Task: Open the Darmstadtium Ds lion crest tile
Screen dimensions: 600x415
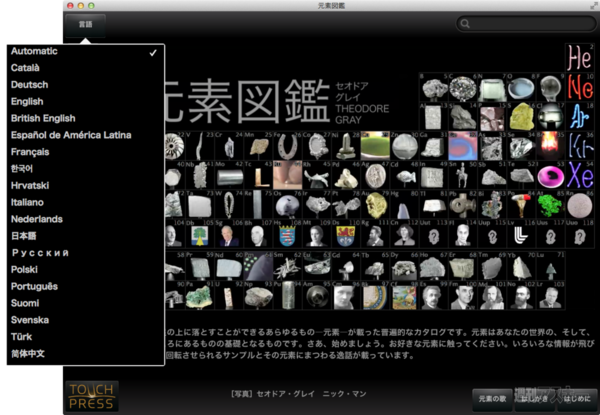Action: click(x=346, y=234)
